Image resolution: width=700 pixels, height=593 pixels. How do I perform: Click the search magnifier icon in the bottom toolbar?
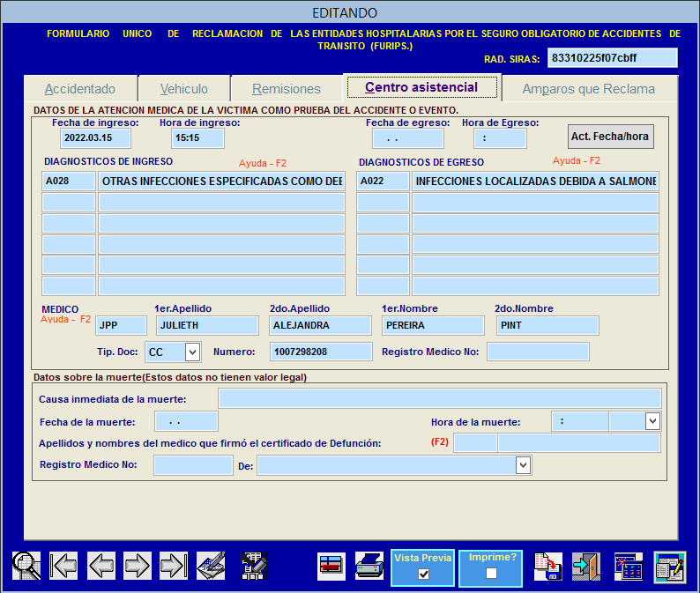click(x=26, y=566)
